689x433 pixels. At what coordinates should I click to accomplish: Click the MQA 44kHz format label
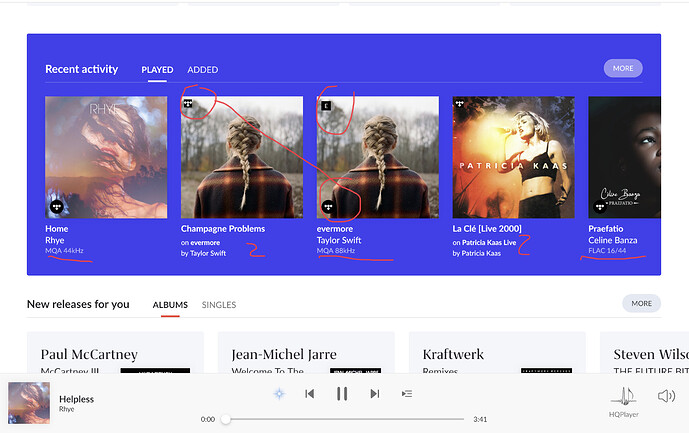pos(64,251)
